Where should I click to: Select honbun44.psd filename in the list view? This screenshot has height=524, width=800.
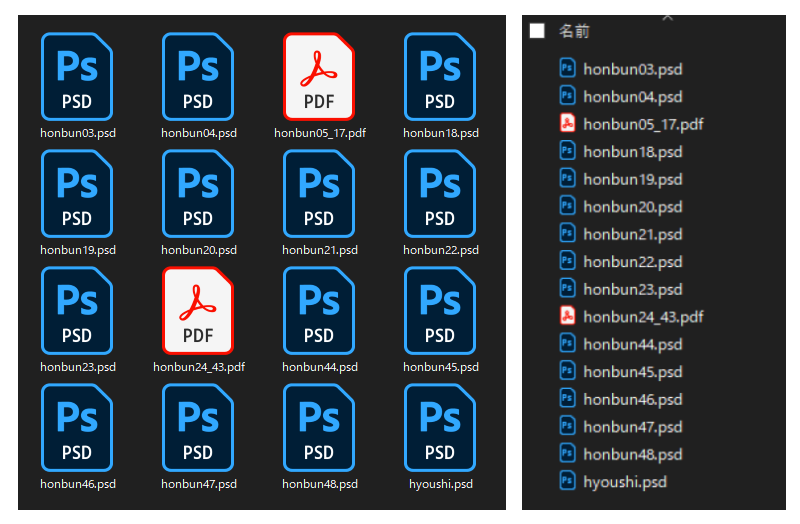click(x=632, y=344)
